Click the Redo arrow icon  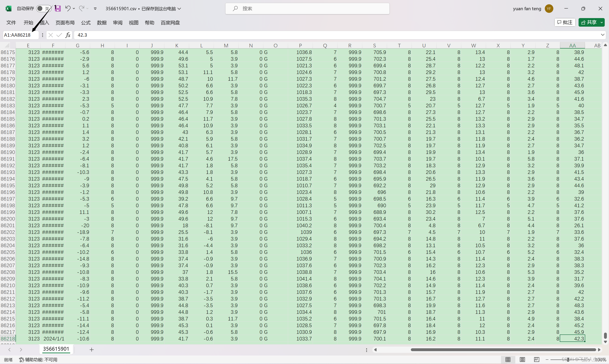coord(81,9)
